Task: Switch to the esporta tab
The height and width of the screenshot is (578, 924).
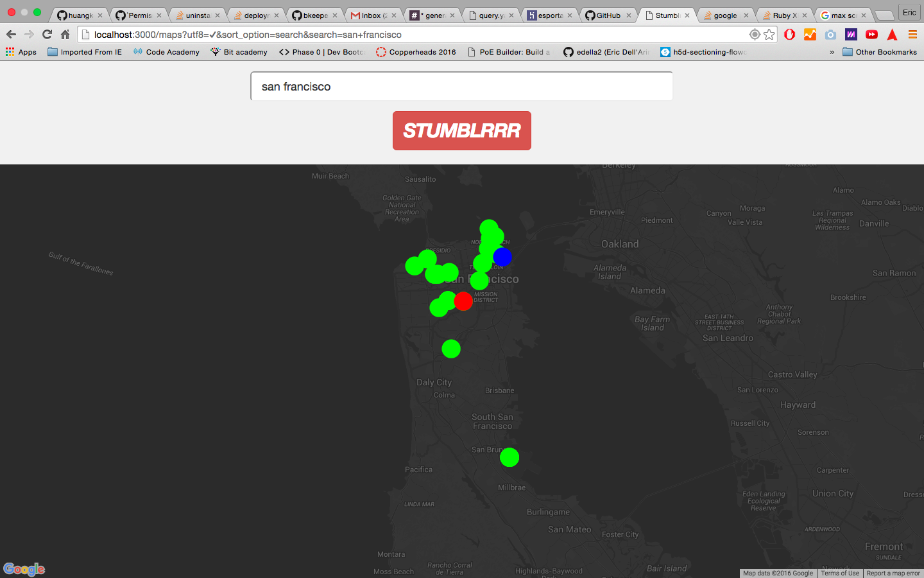Action: 549,15
